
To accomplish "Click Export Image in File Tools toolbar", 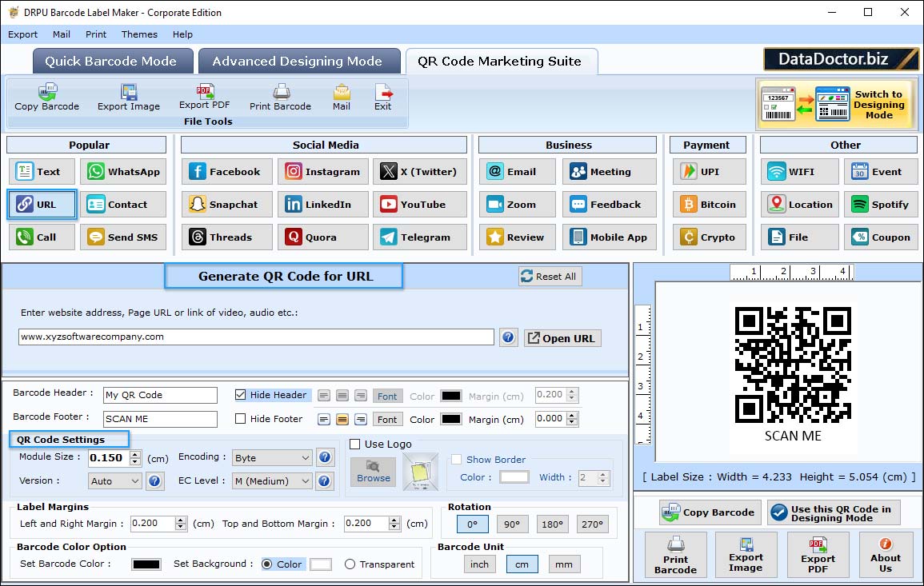I will coord(129,98).
